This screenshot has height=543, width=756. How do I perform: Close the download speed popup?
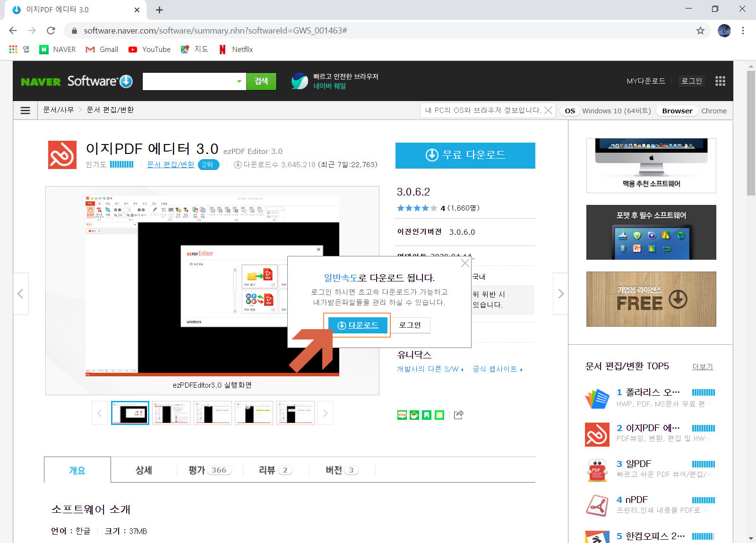pyautogui.click(x=465, y=263)
